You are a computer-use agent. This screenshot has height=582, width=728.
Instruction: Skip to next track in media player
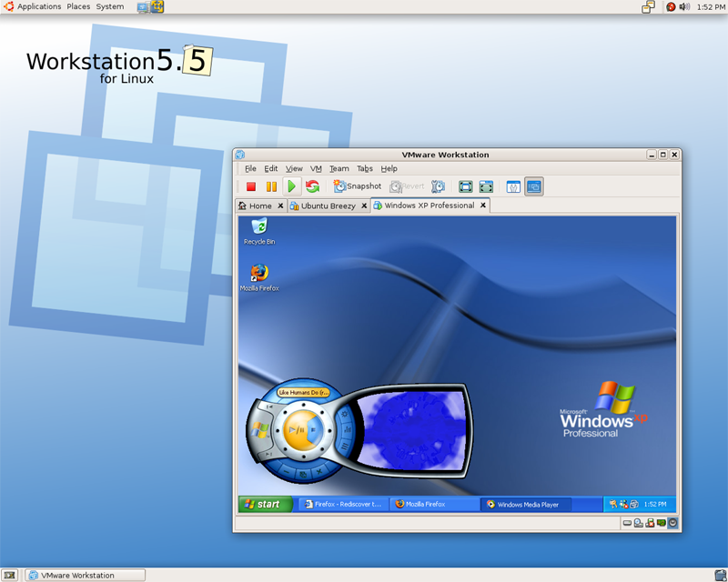[x=268, y=455]
